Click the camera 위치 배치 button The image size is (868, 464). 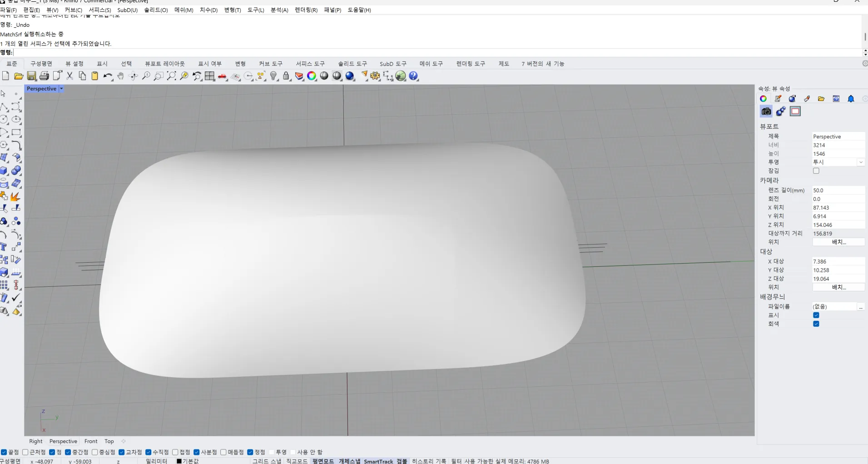[838, 242]
